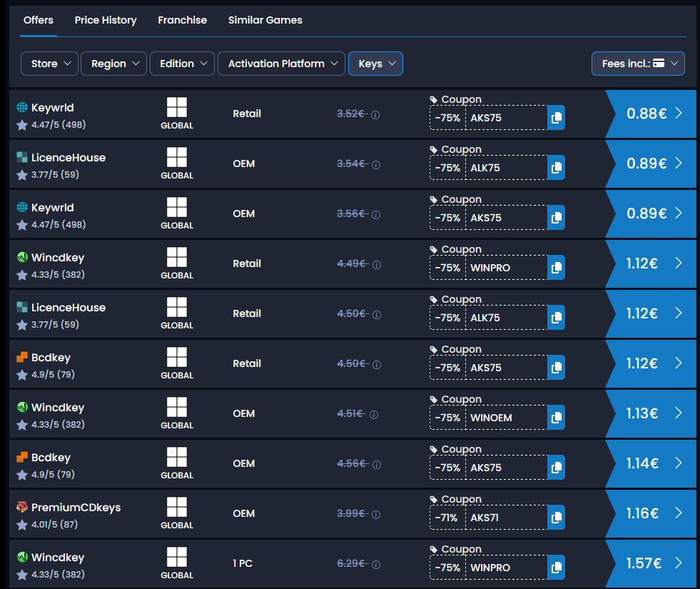Image resolution: width=700 pixels, height=589 pixels.
Task: Open the Fees incl. dropdown
Action: [x=638, y=64]
